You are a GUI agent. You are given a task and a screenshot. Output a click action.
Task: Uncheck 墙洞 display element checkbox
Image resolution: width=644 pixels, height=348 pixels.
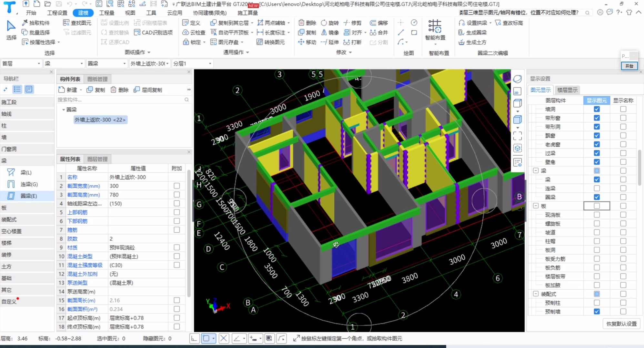pos(597,109)
